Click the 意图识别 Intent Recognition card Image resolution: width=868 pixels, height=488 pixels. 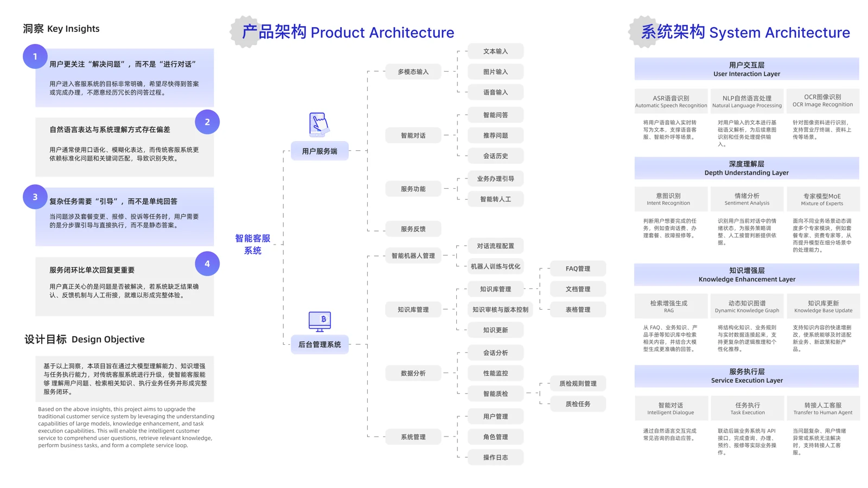coord(671,199)
